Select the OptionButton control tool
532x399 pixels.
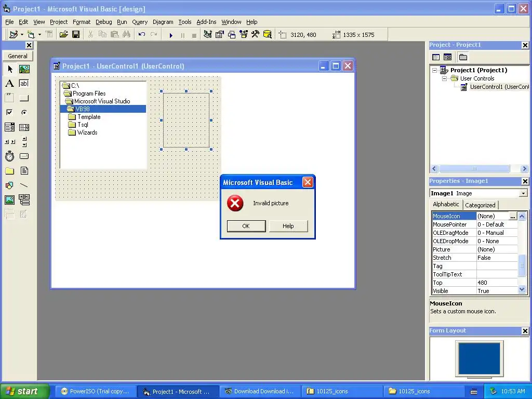24,112
